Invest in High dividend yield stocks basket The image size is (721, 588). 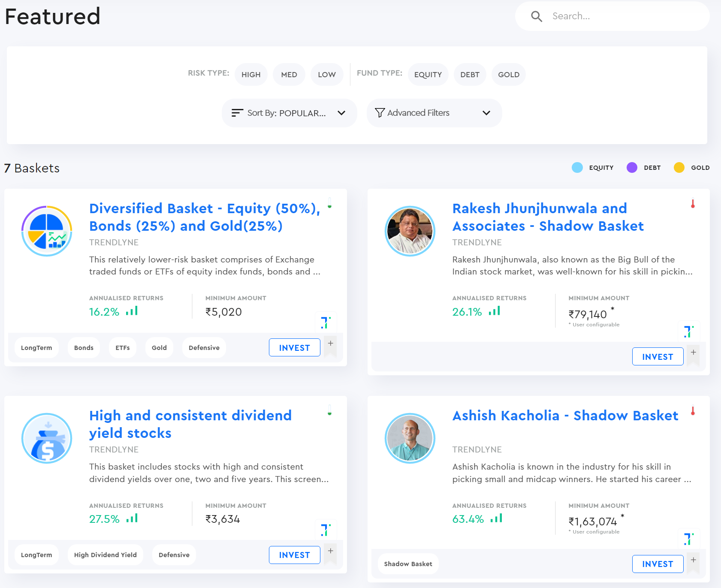coord(295,555)
